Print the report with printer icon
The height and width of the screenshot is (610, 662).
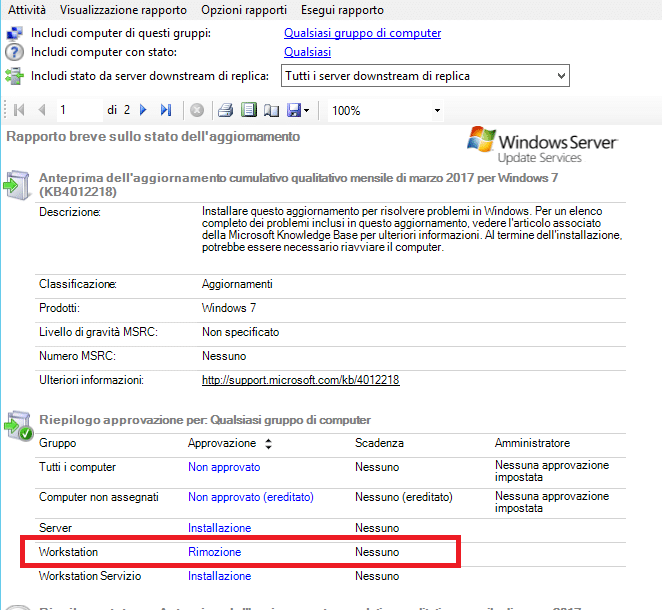click(225, 110)
